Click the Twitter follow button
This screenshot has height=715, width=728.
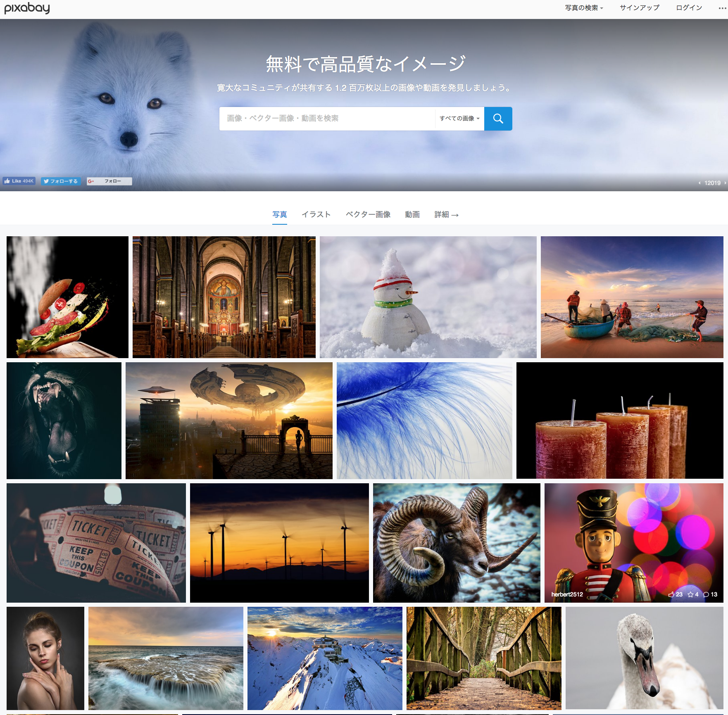[x=61, y=181]
